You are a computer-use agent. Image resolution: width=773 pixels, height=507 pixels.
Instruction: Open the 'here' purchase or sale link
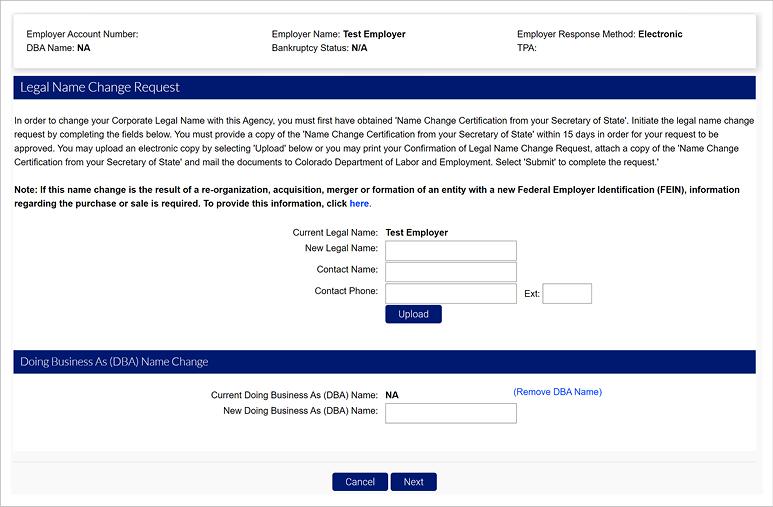pos(359,204)
